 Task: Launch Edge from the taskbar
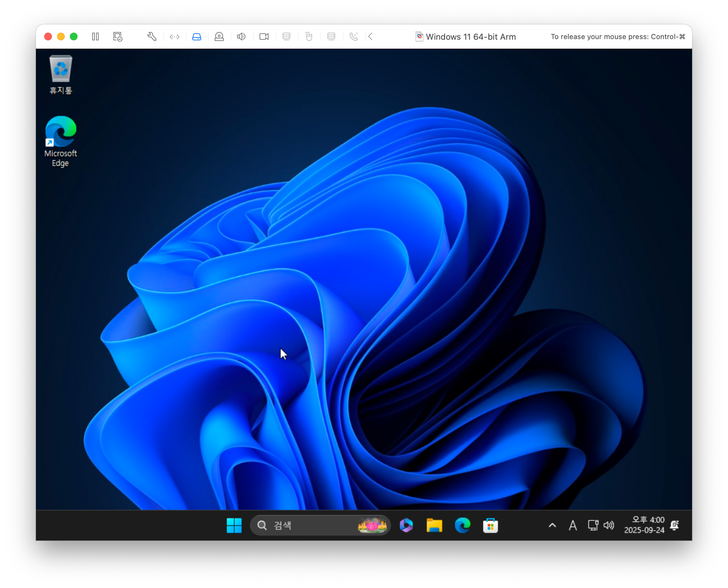462,525
